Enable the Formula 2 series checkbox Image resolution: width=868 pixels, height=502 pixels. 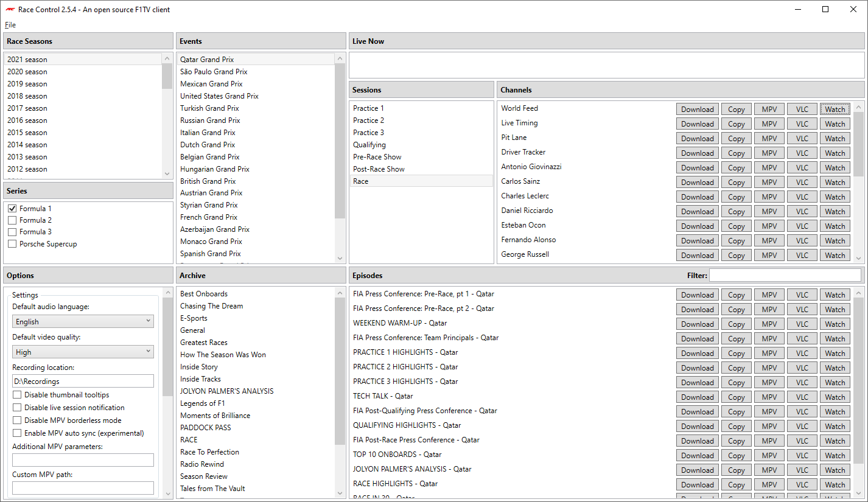[x=12, y=220]
